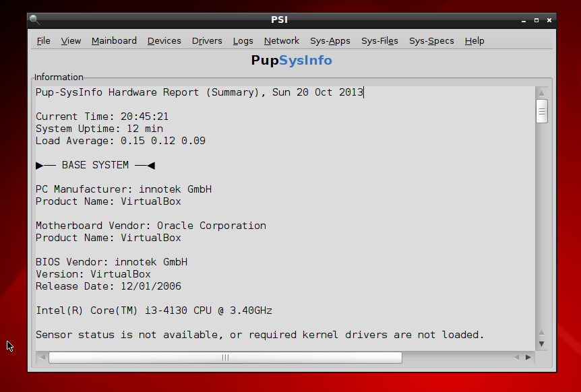Minimize the PSI window
581x392 pixels.
click(524, 20)
